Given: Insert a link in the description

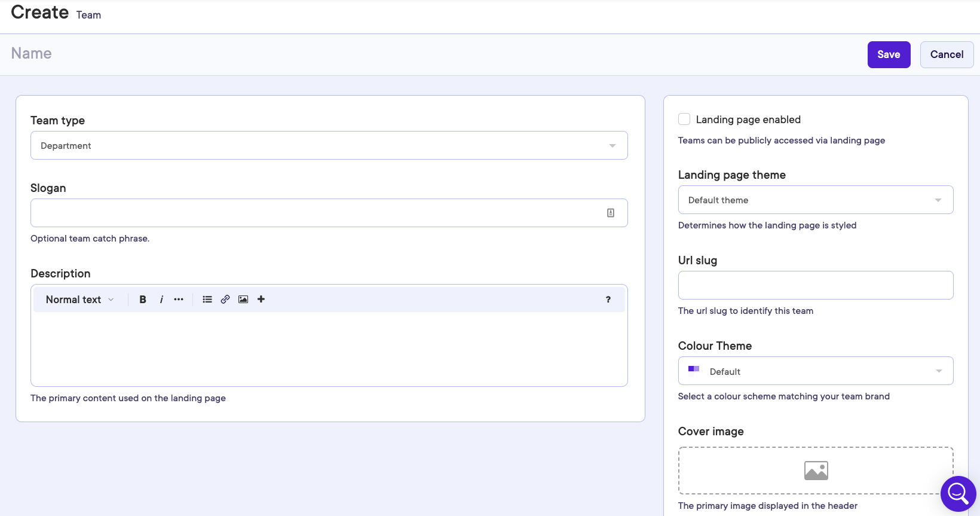Looking at the screenshot, I should (225, 300).
